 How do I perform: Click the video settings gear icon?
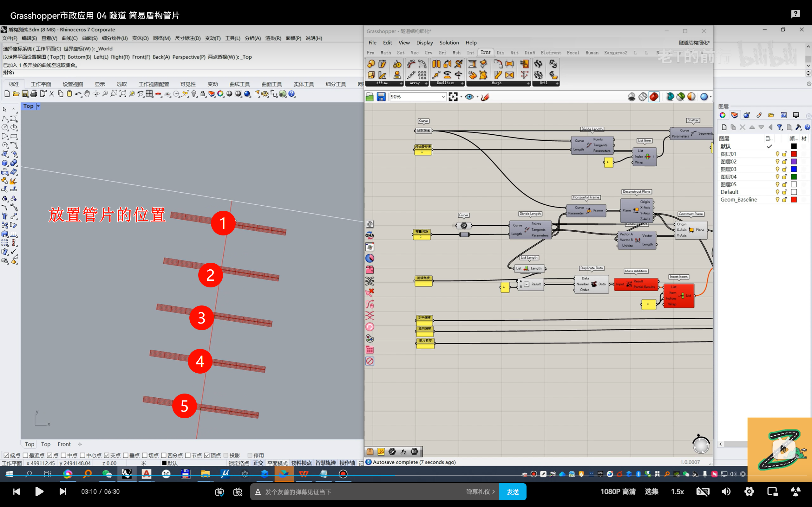pyautogui.click(x=749, y=491)
